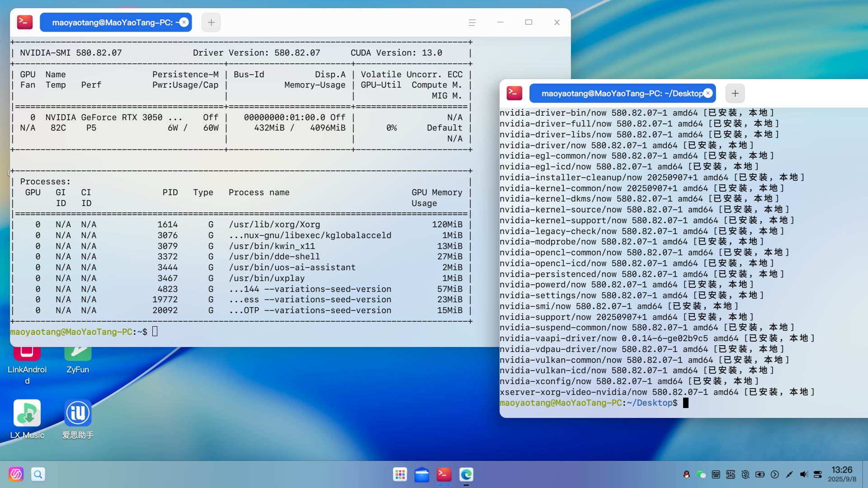Click the Driver Version: 580.82.07 text
This screenshot has width=868, height=488.
click(x=256, y=53)
